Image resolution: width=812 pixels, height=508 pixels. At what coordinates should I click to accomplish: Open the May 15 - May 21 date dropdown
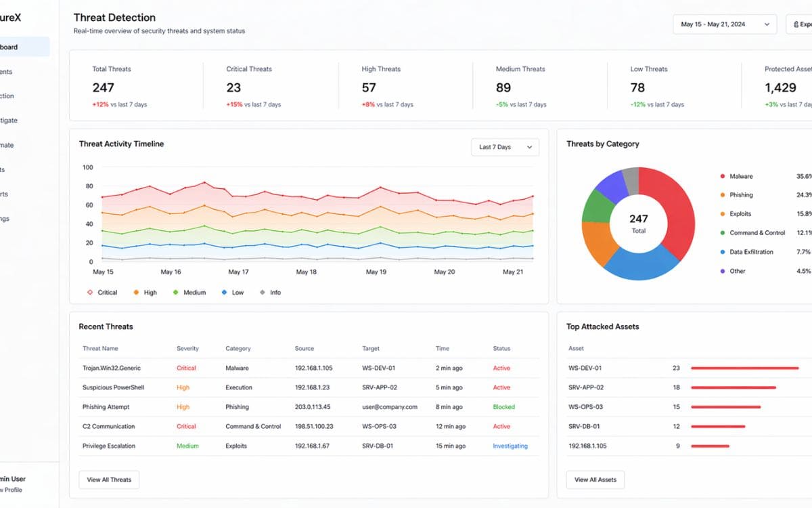(724, 24)
